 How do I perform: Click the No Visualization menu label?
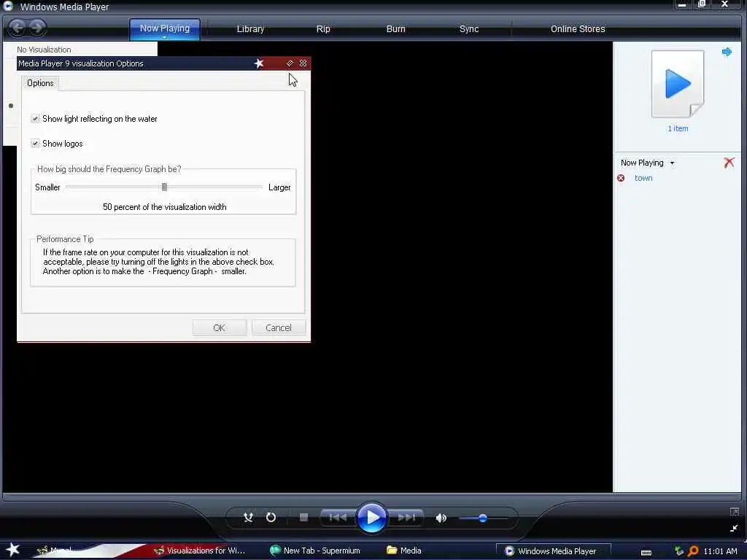[x=44, y=50]
